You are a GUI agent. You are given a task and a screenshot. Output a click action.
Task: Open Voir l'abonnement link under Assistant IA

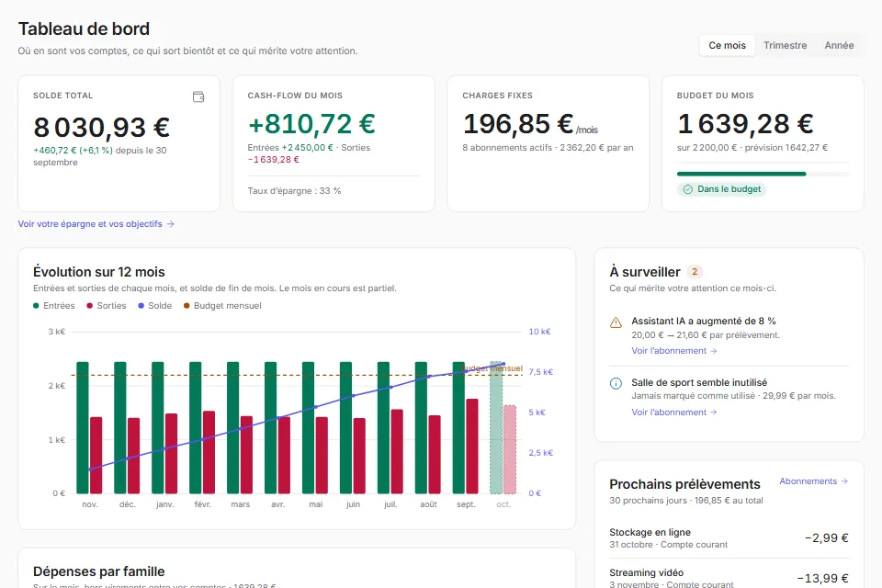673,351
